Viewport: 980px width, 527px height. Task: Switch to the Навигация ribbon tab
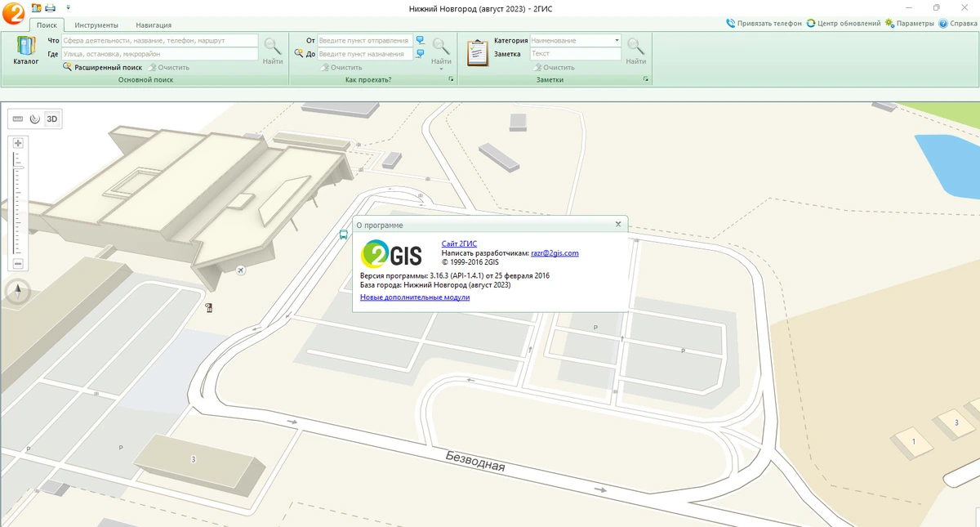coord(154,25)
